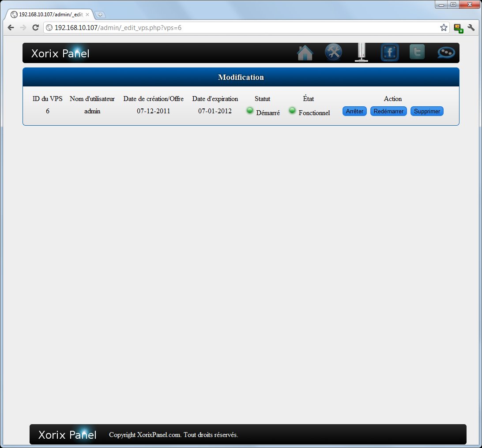
Task: Click the chat bubble icon
Action: [446, 53]
